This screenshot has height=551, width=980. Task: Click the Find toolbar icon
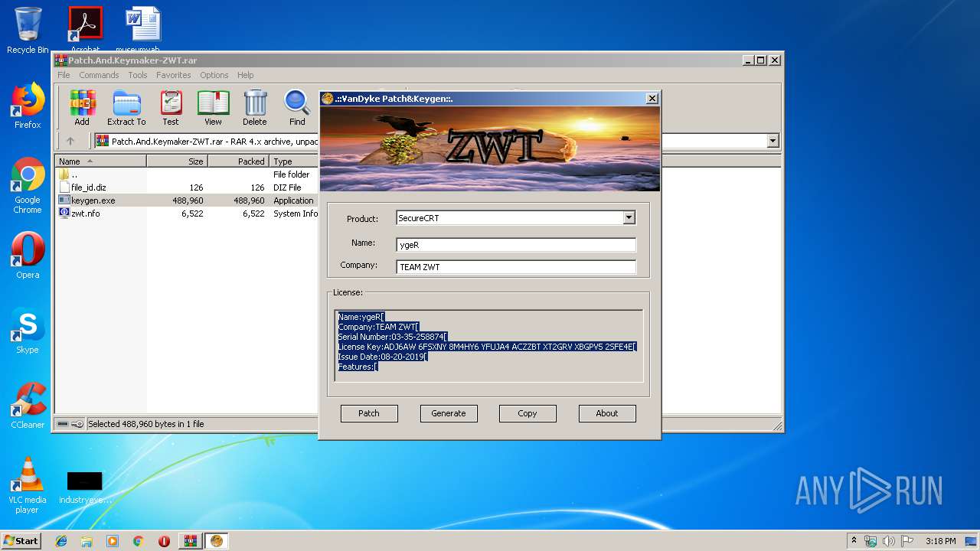297,107
